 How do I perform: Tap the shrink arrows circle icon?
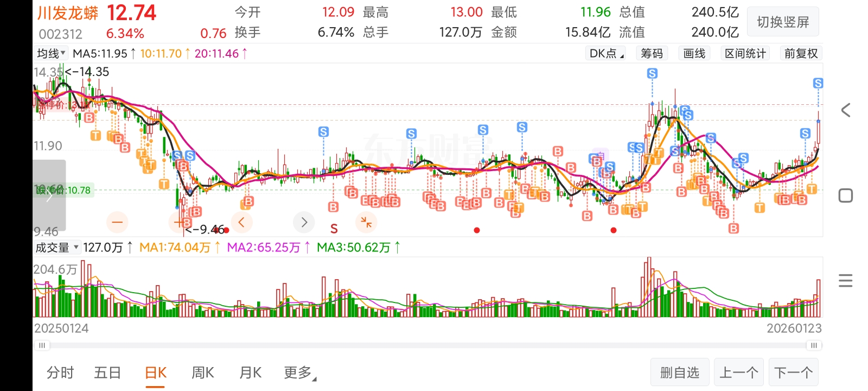(366, 222)
